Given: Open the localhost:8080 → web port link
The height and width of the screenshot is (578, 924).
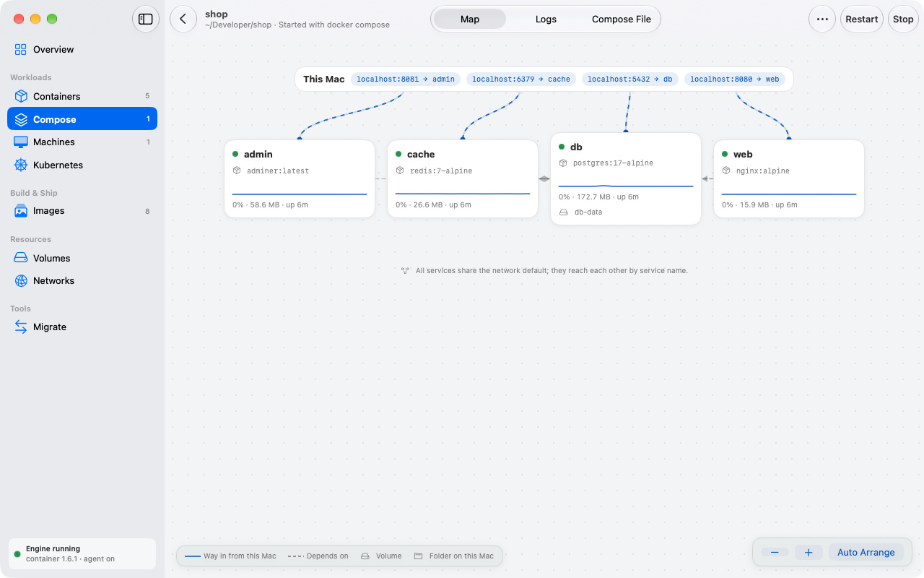Looking at the screenshot, I should point(735,79).
